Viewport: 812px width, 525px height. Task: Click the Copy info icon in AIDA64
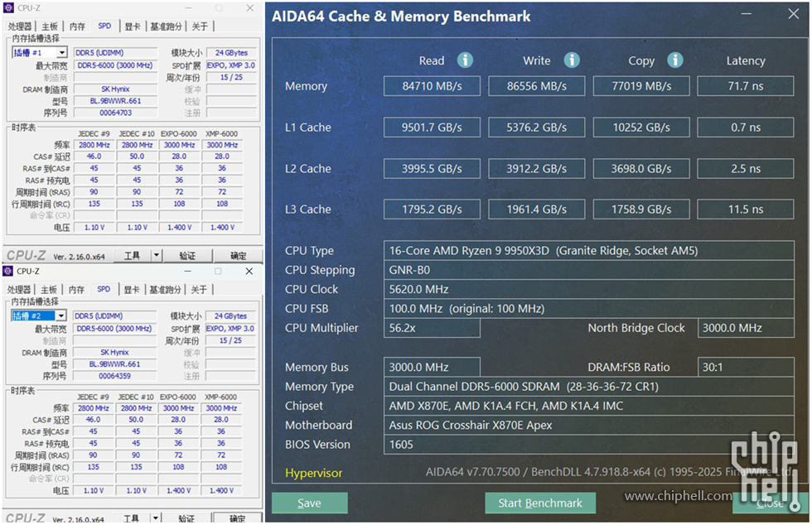coord(674,60)
